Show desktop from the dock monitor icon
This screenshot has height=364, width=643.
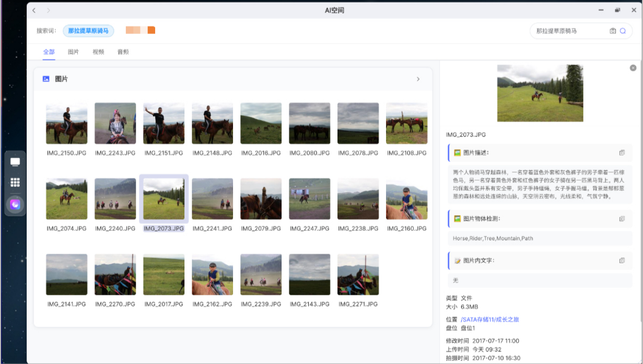point(15,162)
